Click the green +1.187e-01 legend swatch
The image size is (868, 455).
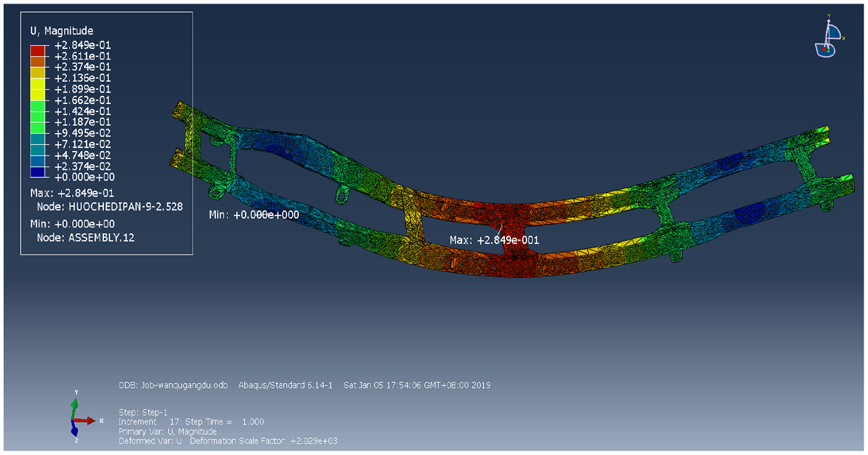click(x=38, y=128)
